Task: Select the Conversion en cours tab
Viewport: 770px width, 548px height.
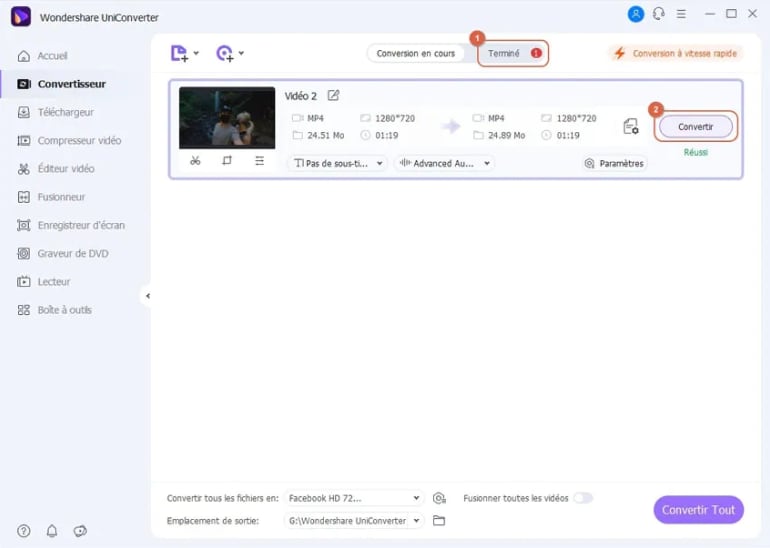Action: [415, 53]
